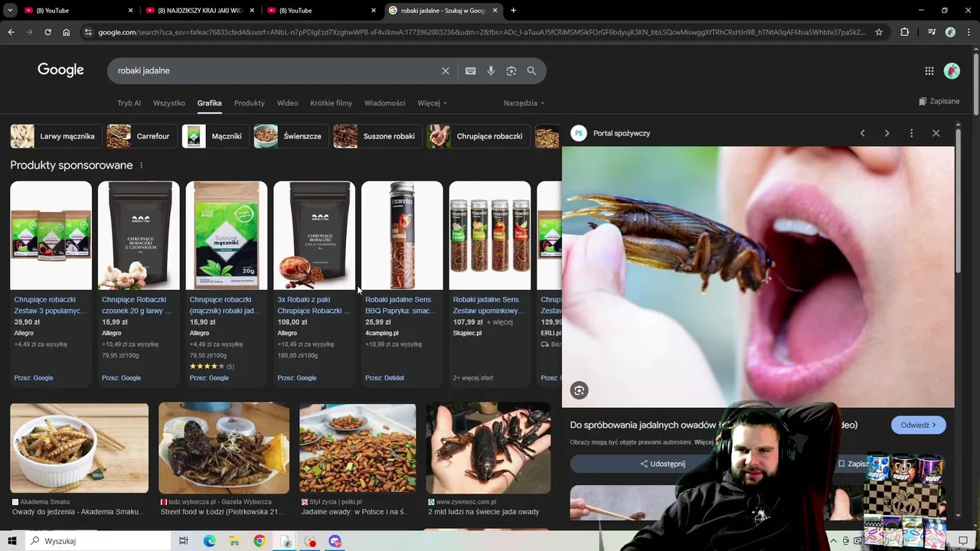Open browser extensions menu
Viewport: 980px width, 551px height.
904,32
